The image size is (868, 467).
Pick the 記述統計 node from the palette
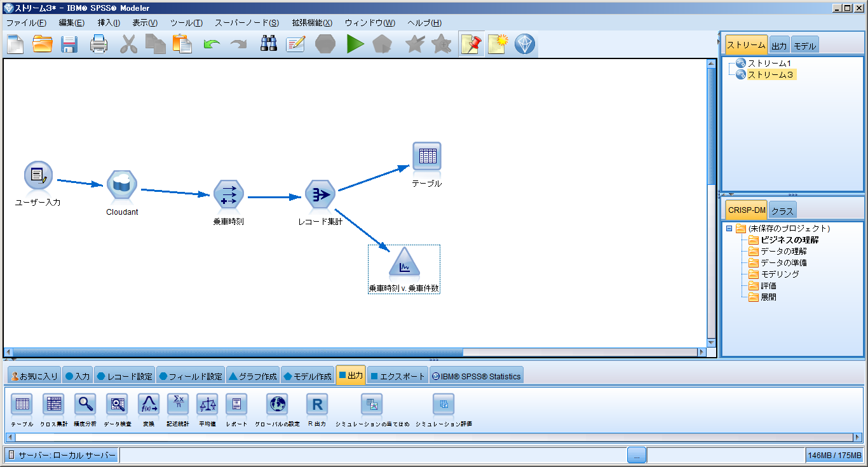coord(178,404)
